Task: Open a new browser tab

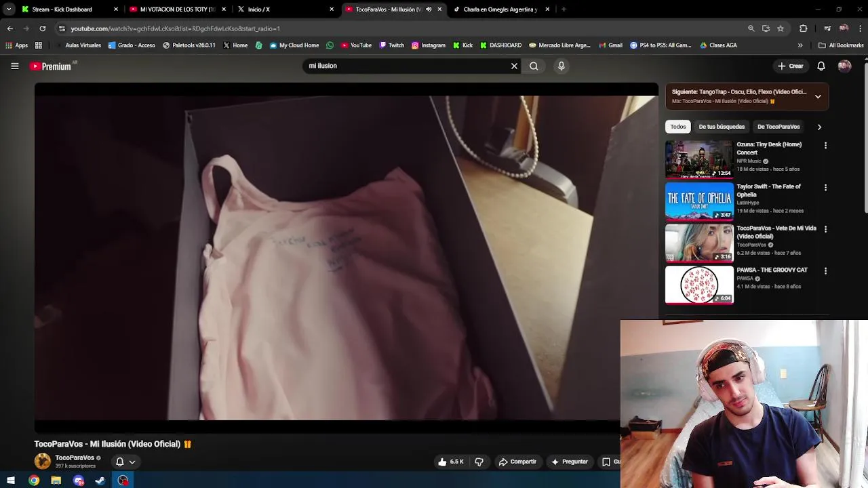Action: pos(564,9)
